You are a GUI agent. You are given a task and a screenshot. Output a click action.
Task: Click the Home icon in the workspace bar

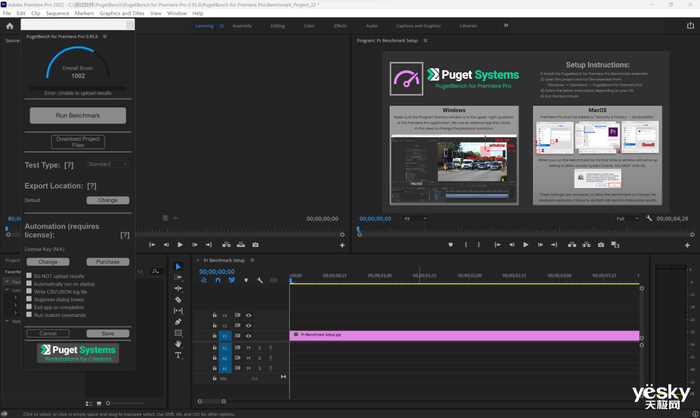pos(10,25)
